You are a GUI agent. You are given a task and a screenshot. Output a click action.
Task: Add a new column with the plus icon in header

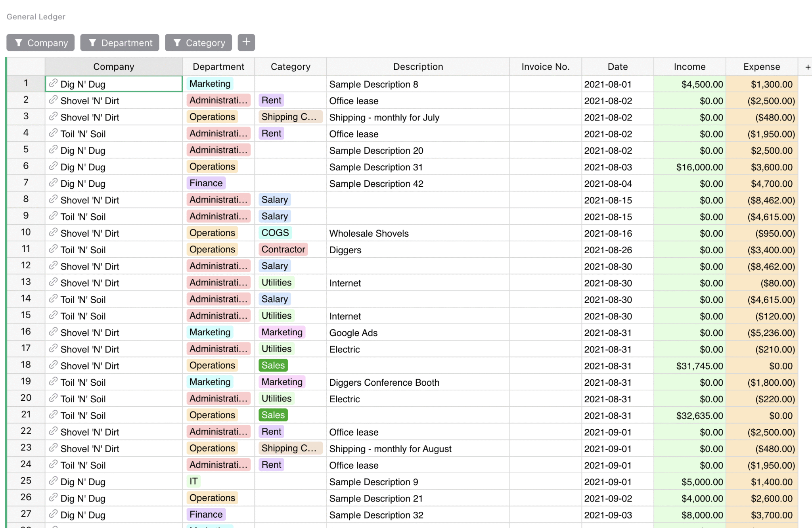point(808,66)
